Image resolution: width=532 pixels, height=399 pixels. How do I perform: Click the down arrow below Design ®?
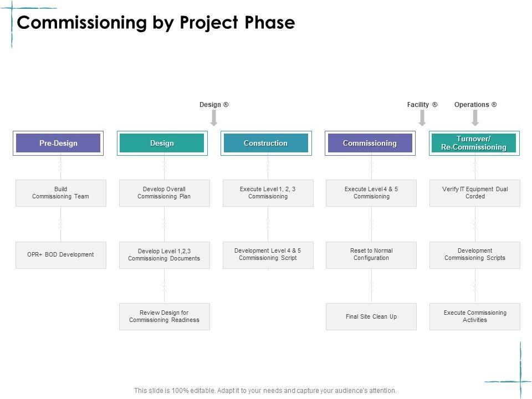(214, 117)
